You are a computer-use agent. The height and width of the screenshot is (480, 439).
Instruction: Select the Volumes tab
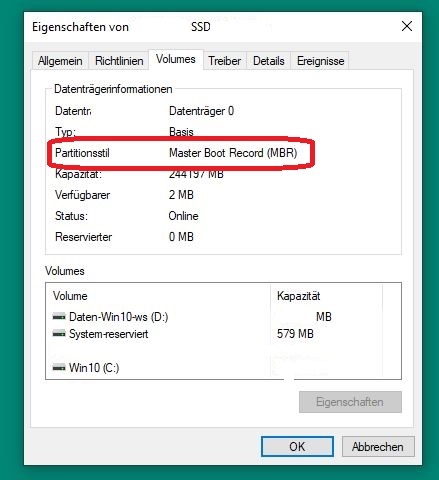coord(176,59)
